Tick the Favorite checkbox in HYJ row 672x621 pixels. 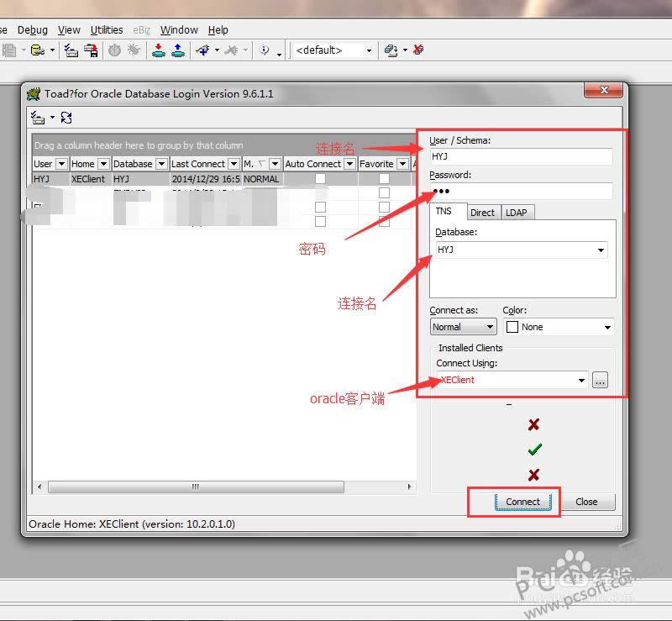pos(384,179)
